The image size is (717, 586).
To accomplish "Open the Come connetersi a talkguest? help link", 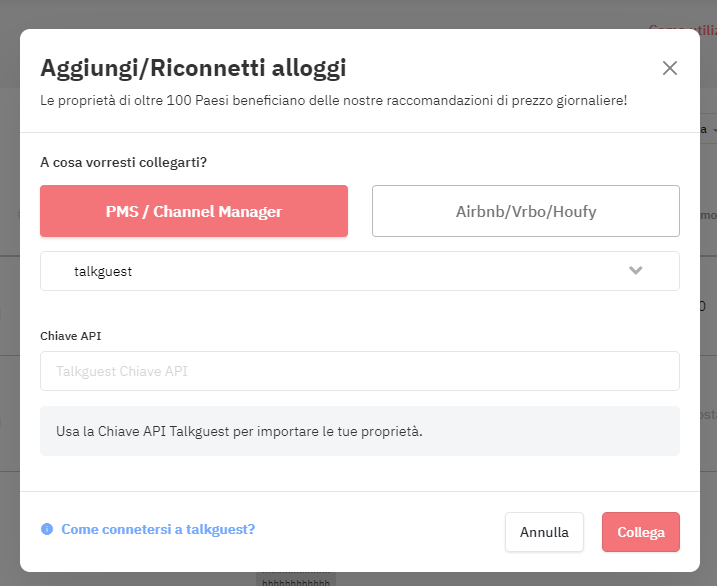I will click(x=158, y=529).
